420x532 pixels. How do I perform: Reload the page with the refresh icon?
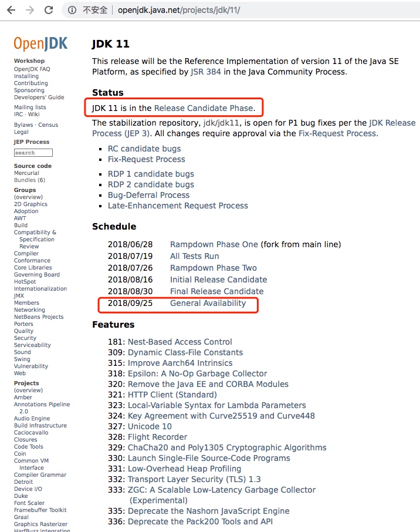[49, 10]
